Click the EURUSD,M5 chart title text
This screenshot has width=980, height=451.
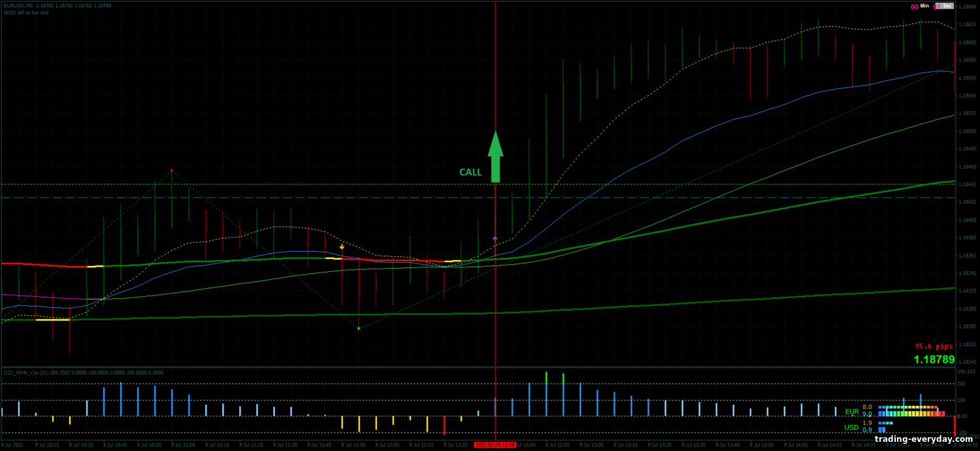(x=18, y=5)
